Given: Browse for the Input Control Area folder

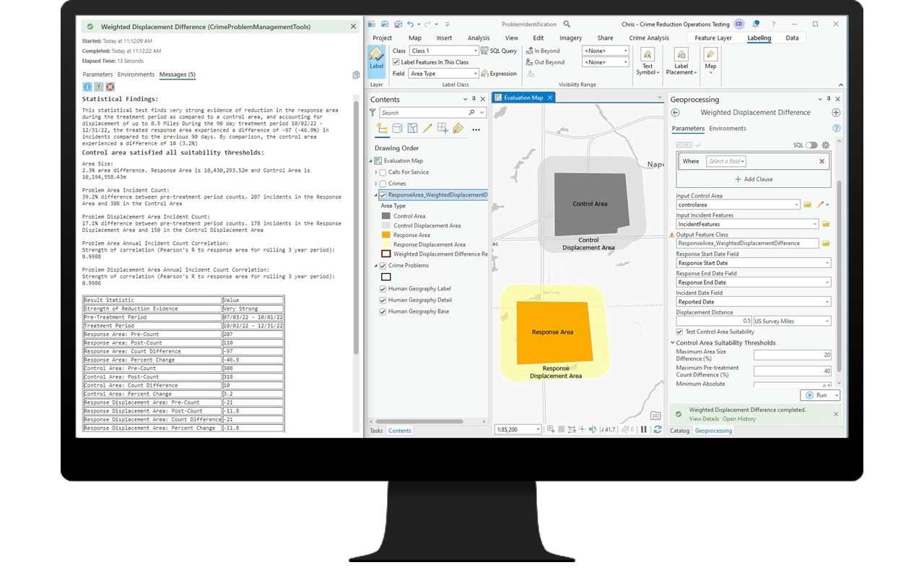Looking at the screenshot, I should click(x=808, y=205).
